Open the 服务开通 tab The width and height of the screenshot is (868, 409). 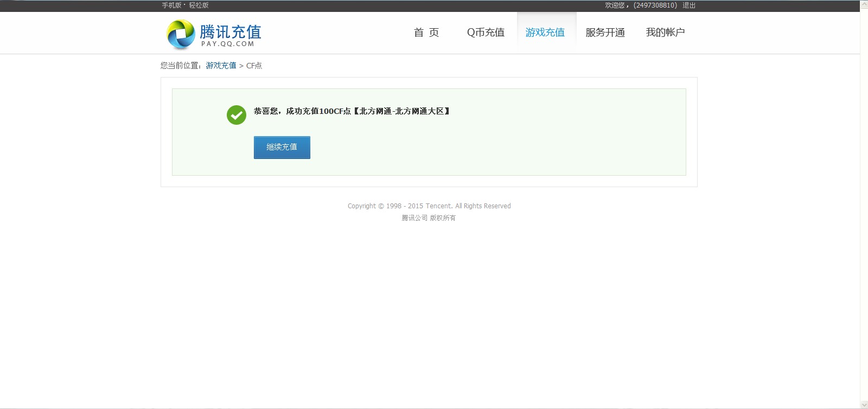(605, 33)
